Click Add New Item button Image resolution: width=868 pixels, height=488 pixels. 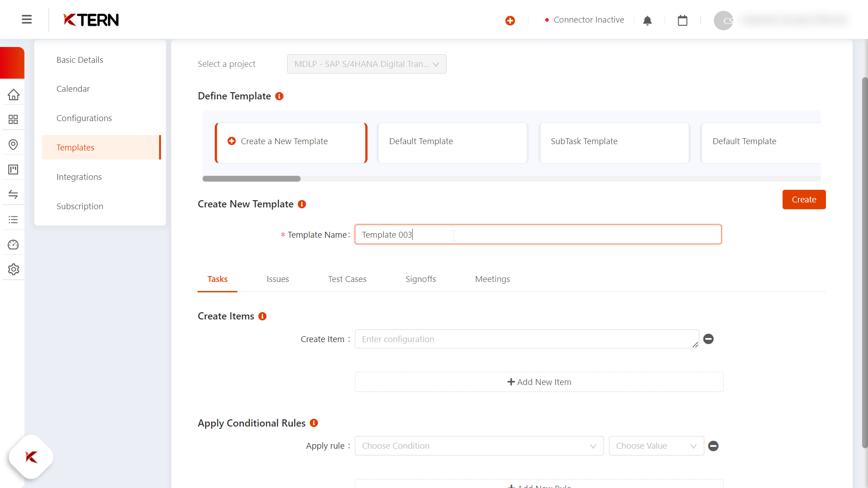pos(539,382)
